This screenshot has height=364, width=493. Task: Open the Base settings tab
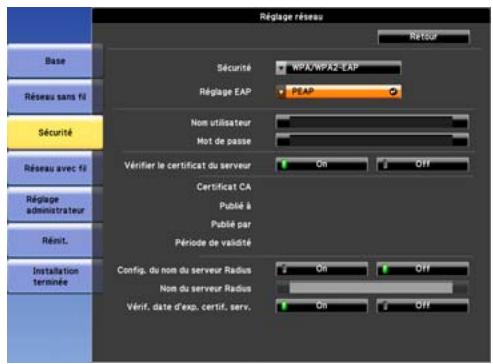pyautogui.click(x=55, y=61)
